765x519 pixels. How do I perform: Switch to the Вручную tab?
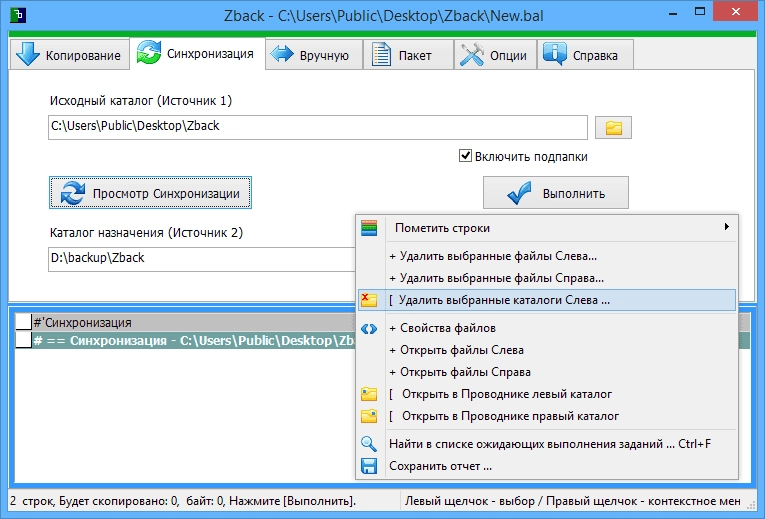coord(314,54)
